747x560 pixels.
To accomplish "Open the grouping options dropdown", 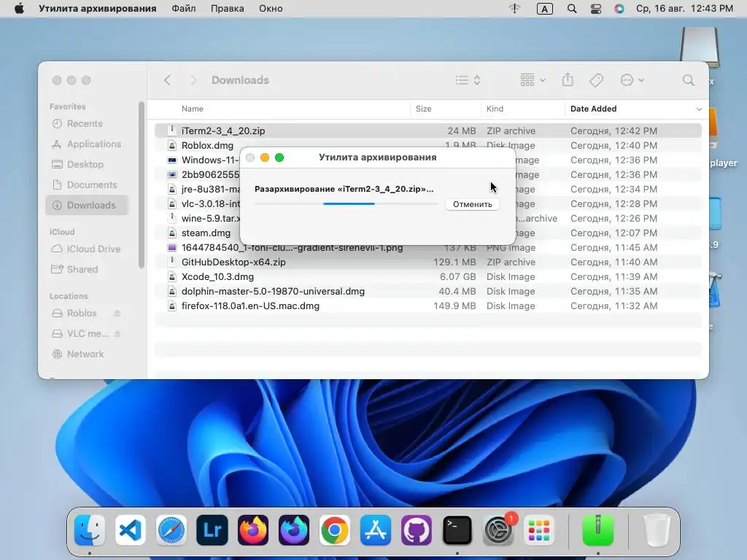I will coord(533,80).
